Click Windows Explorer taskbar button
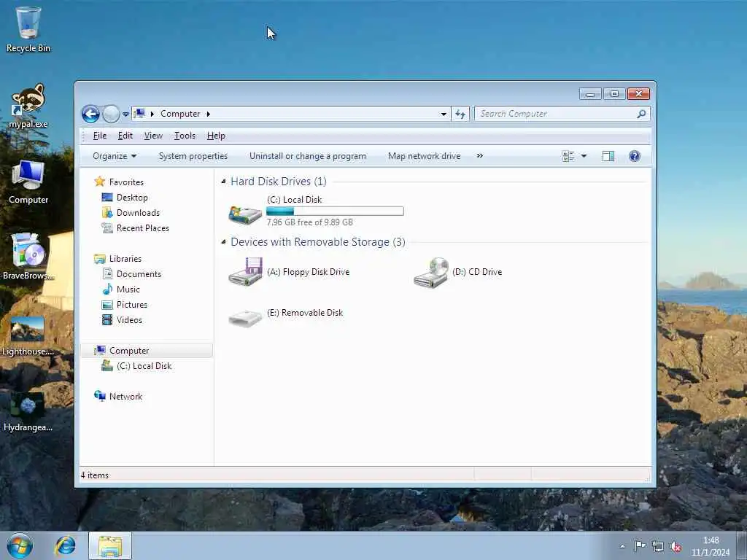This screenshot has height=560, width=747. 110,545
